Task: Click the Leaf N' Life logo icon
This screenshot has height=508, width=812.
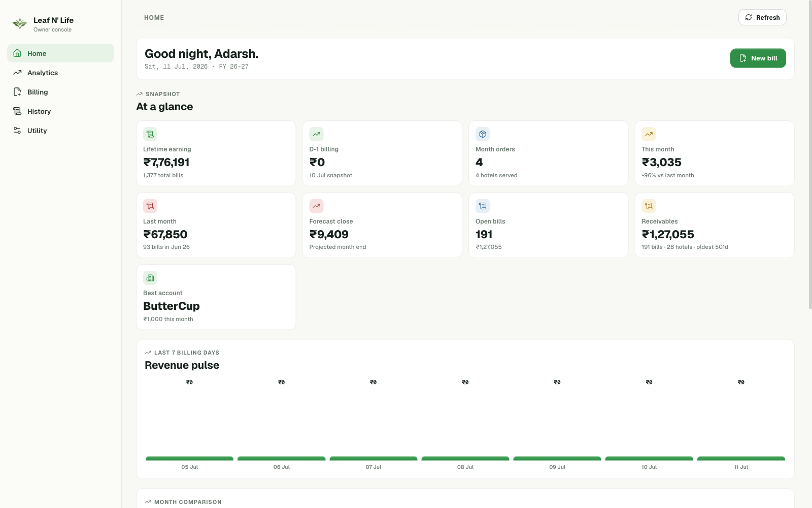Action: click(x=20, y=24)
